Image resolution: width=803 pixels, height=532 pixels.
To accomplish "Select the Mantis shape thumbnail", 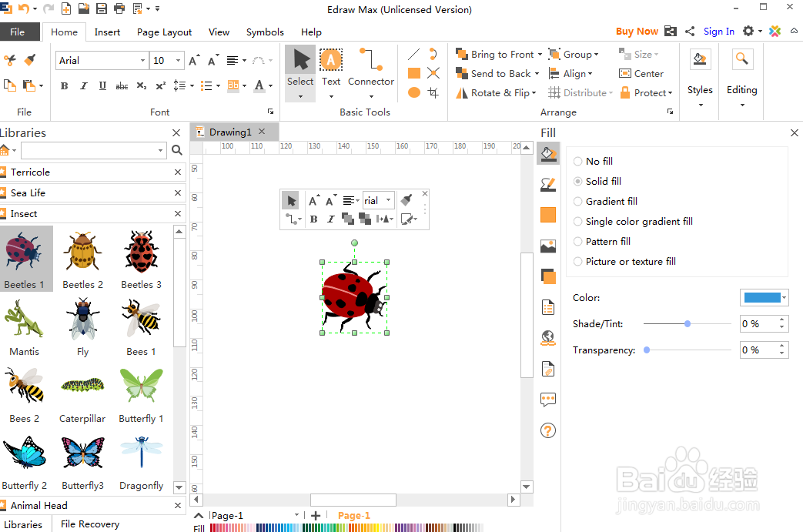I will (x=24, y=327).
